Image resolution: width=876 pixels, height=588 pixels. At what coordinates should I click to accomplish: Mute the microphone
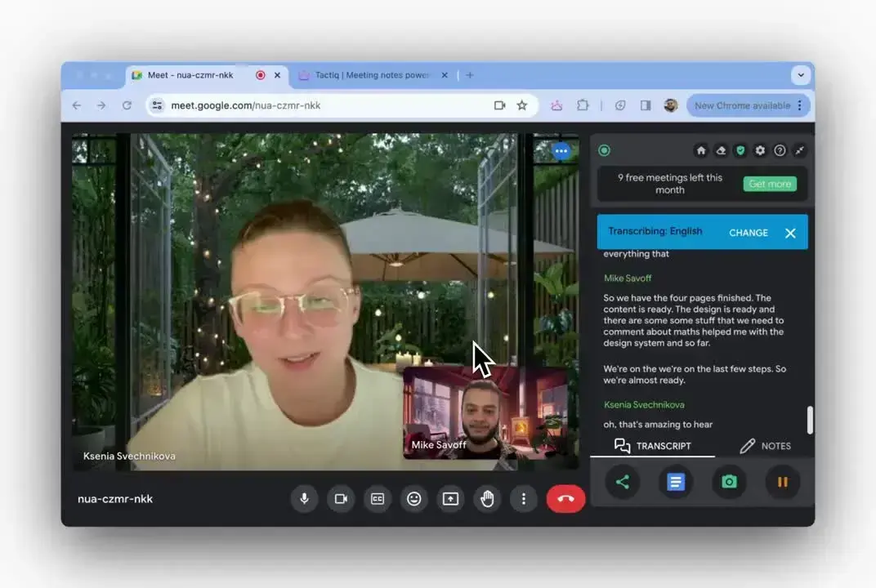[304, 498]
